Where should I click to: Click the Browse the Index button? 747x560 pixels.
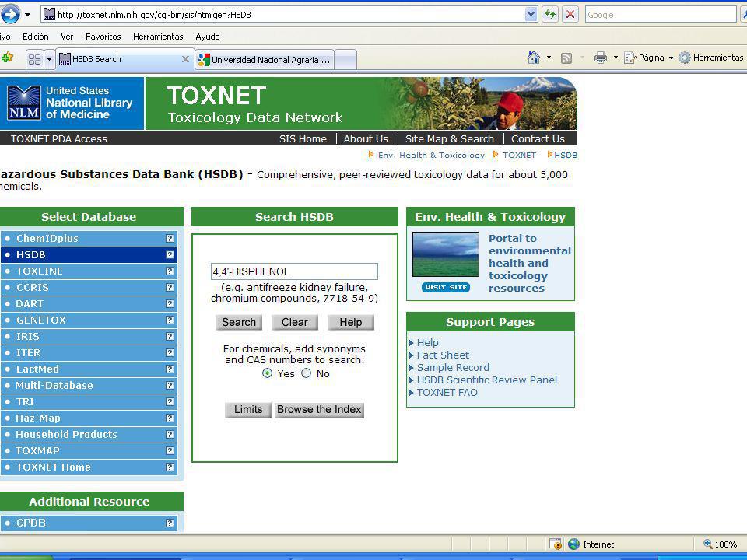tap(319, 410)
